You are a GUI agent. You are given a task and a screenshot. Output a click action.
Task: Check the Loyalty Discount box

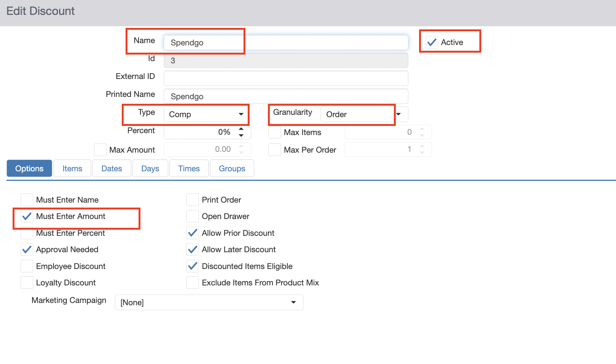[27, 283]
